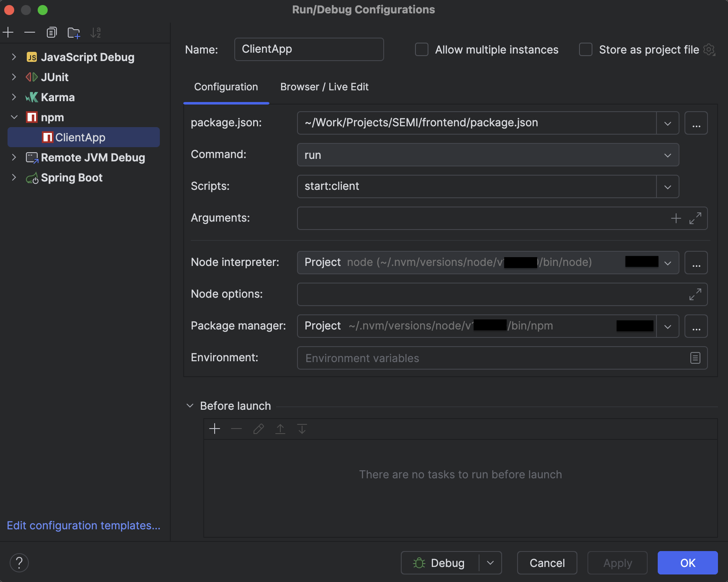Open environment variables editor

[x=695, y=358]
